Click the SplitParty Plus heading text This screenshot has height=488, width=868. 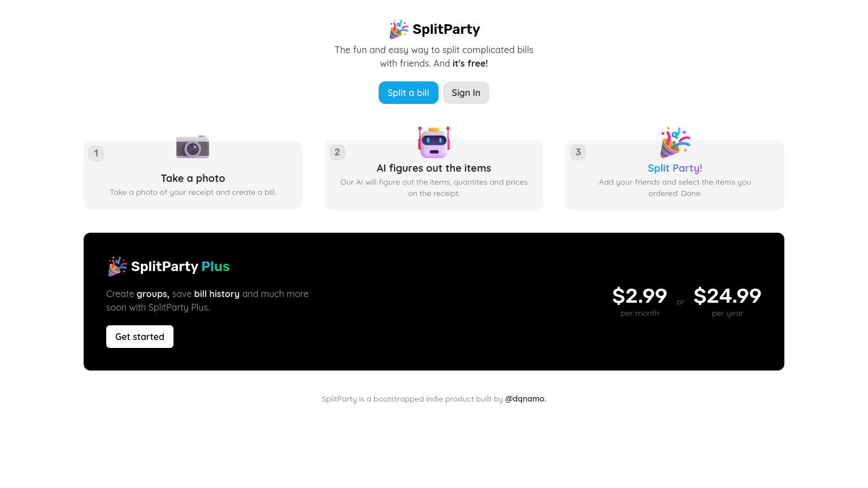click(180, 267)
